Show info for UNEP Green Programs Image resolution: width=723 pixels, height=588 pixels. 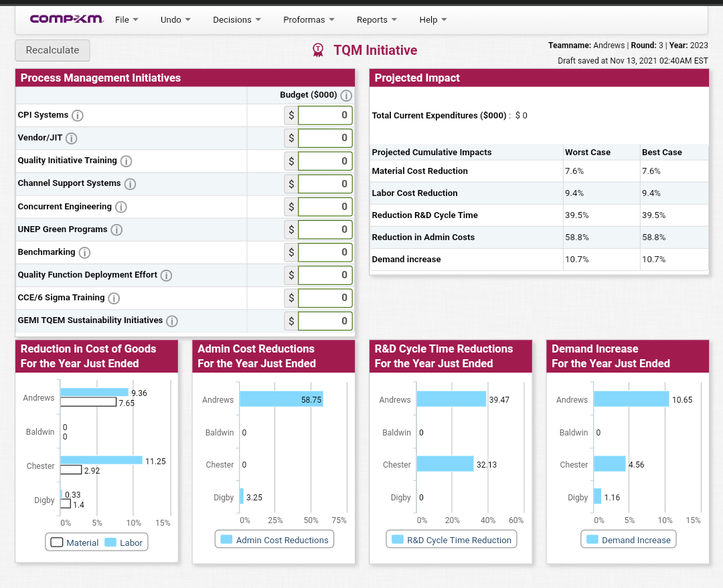(x=116, y=230)
